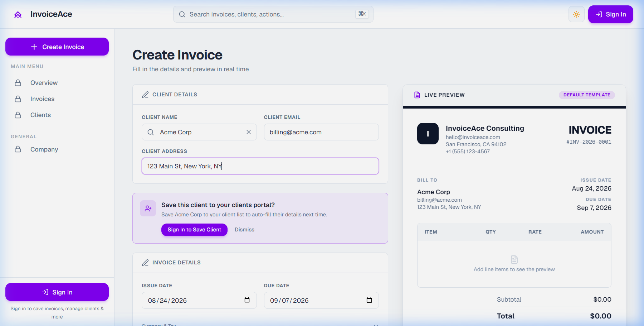
Task: Click the plus icon in Create Invoice button
Action: (34, 47)
